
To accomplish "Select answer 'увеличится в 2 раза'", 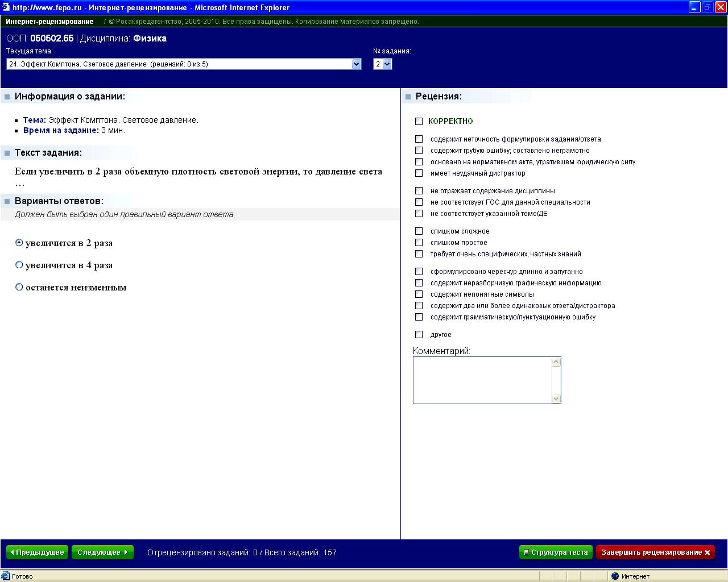I will point(19,243).
